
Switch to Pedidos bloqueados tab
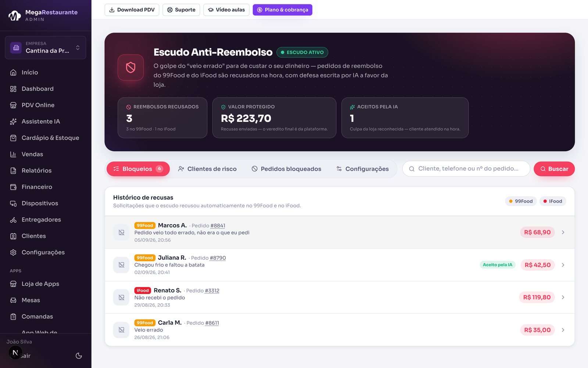[x=286, y=169]
